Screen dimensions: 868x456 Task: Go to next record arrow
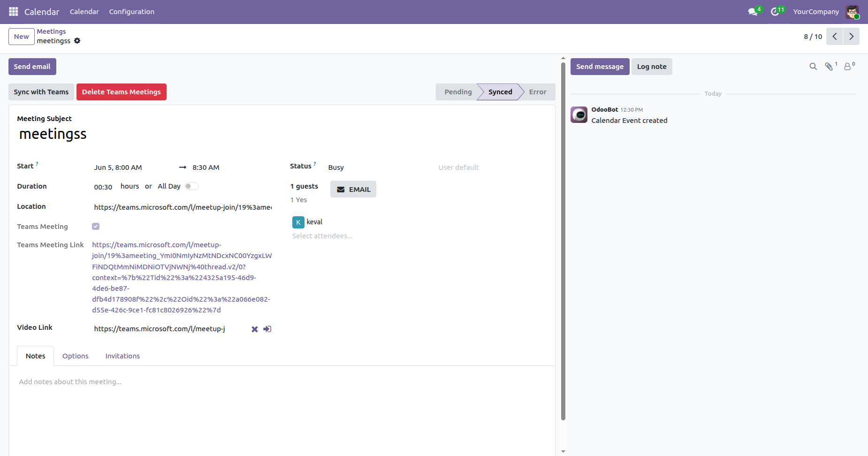pyautogui.click(x=851, y=37)
